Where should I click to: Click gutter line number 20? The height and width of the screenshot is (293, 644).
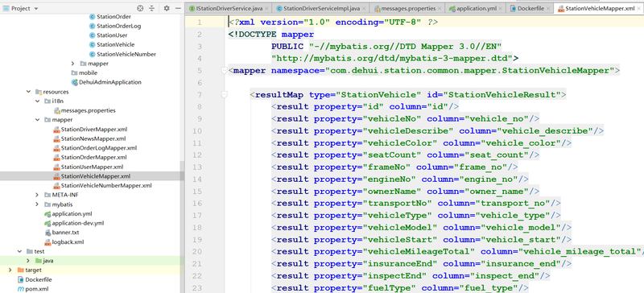point(196,251)
